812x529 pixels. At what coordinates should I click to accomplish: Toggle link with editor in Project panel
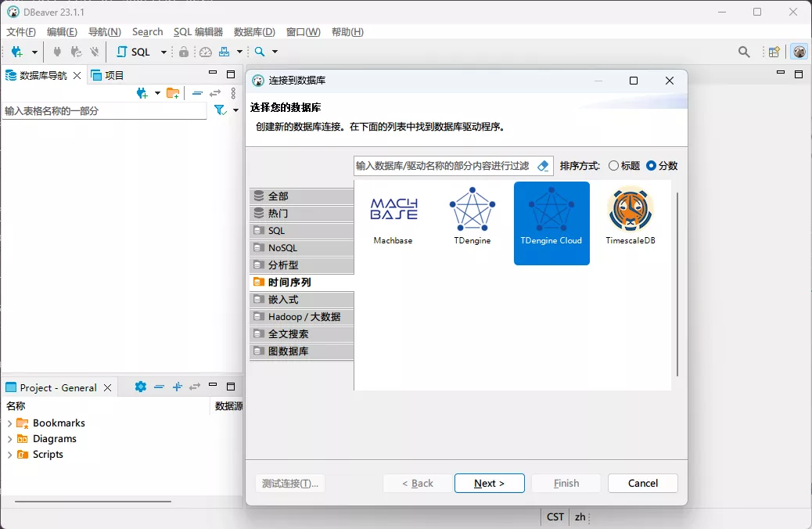[194, 387]
